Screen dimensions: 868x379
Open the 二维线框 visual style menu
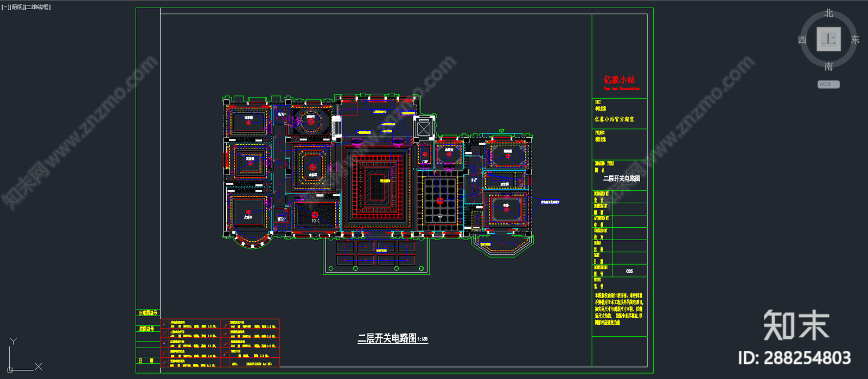(38, 7)
